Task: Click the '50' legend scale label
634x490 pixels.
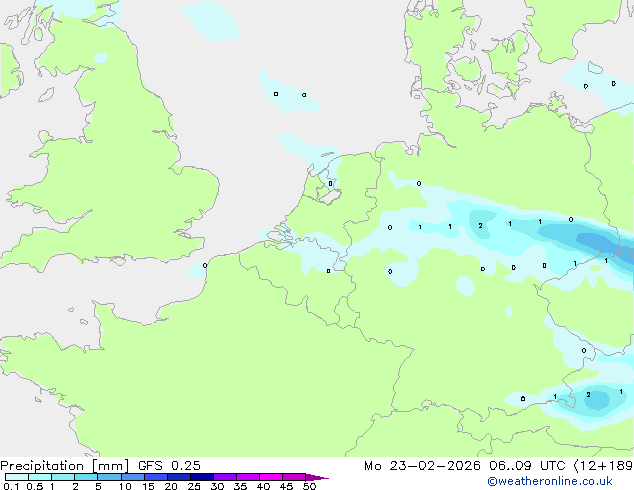Action: pyautogui.click(x=309, y=486)
